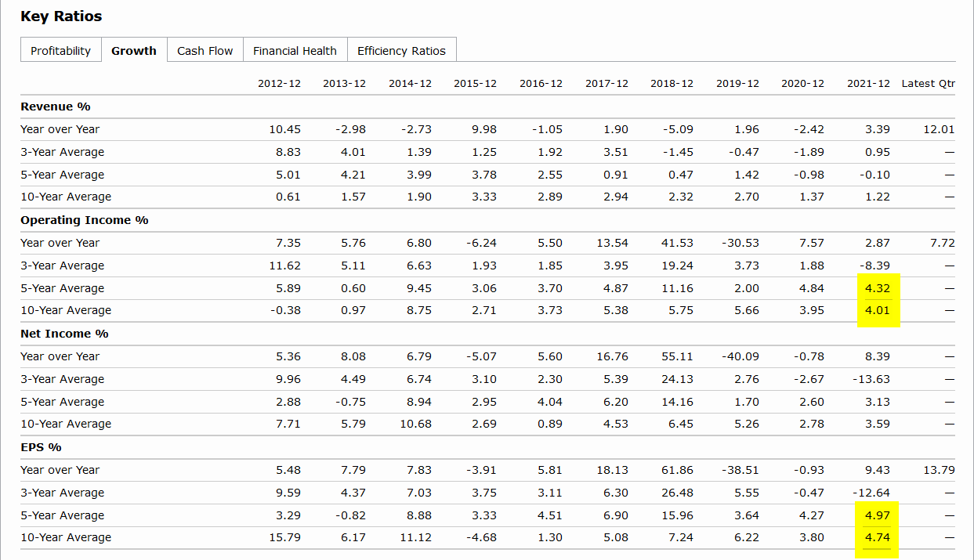Click the 2021-12 column header

point(868,84)
